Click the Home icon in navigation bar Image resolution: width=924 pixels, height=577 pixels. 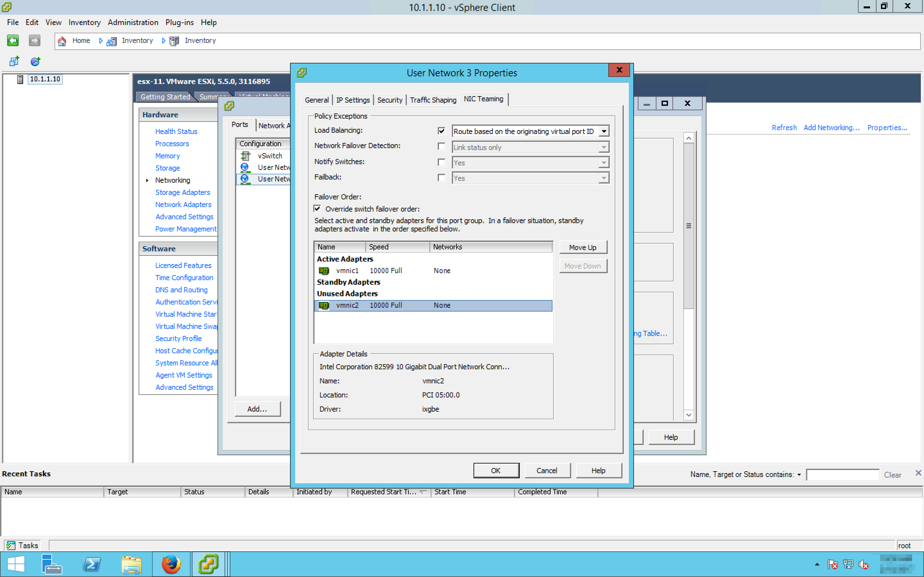(62, 40)
